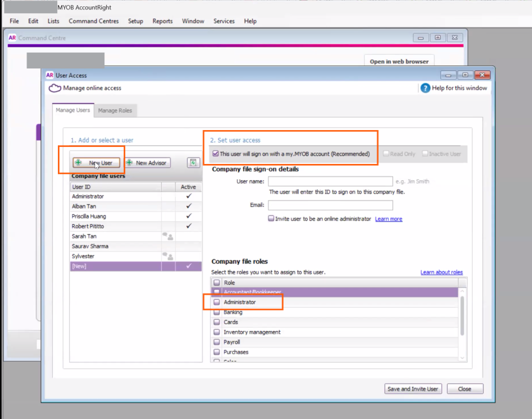The height and width of the screenshot is (419, 532).
Task: Open the Command Centres menu
Action: point(94,21)
